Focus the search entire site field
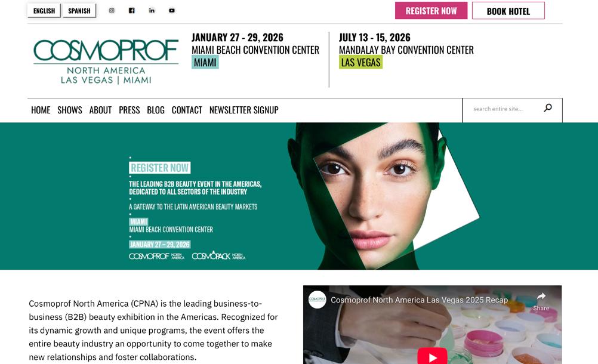Screen dimensions: 598x364 pyautogui.click(x=501, y=109)
